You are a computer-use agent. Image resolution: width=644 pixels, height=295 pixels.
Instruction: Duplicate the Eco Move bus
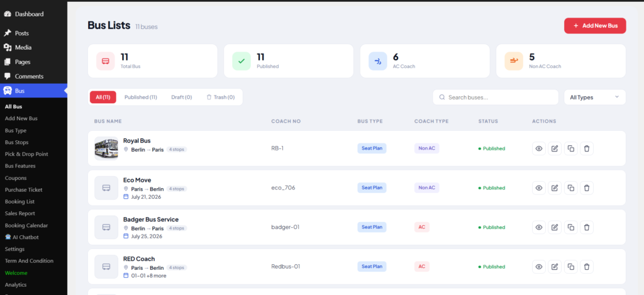[571, 188]
